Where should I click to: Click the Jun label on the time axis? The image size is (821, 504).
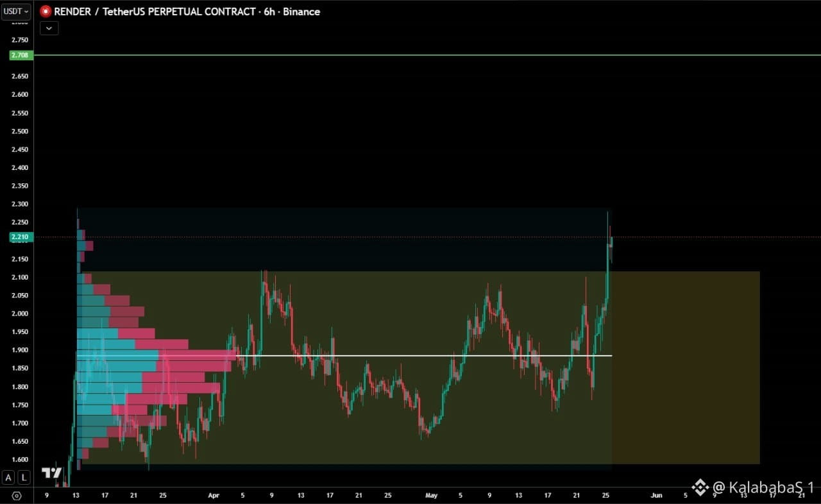[656, 495]
